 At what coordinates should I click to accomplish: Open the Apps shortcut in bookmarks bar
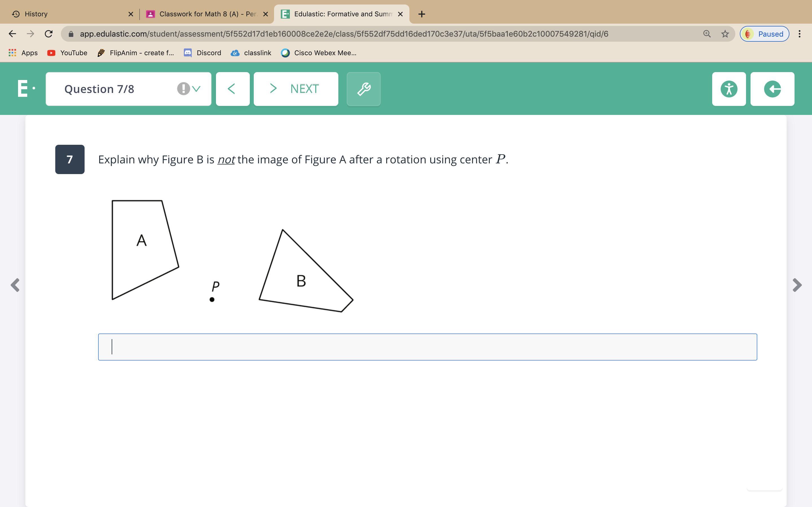23,53
